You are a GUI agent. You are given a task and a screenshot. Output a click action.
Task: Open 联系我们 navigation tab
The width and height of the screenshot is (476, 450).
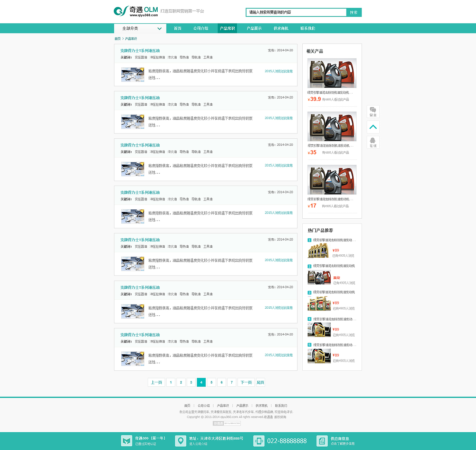(308, 28)
